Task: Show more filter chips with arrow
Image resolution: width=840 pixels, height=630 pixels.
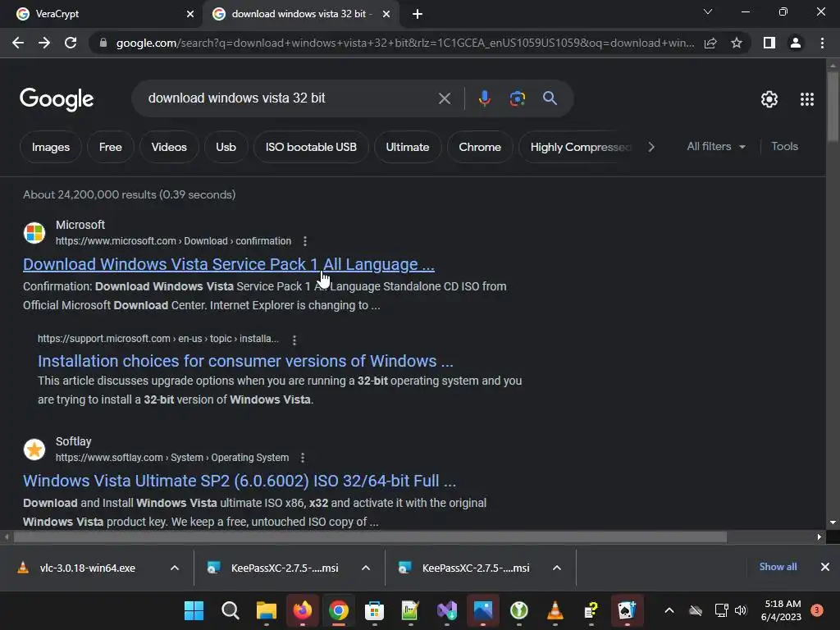Action: click(x=651, y=147)
